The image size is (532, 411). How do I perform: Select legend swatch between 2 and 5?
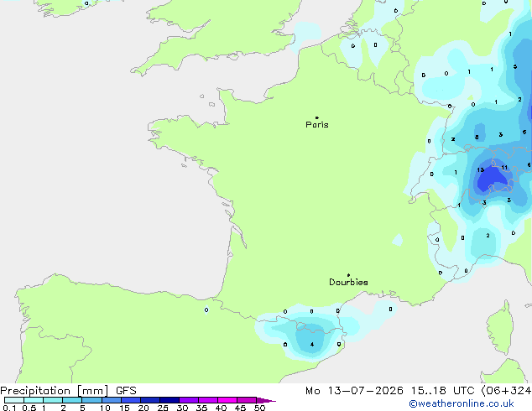(x=72, y=400)
